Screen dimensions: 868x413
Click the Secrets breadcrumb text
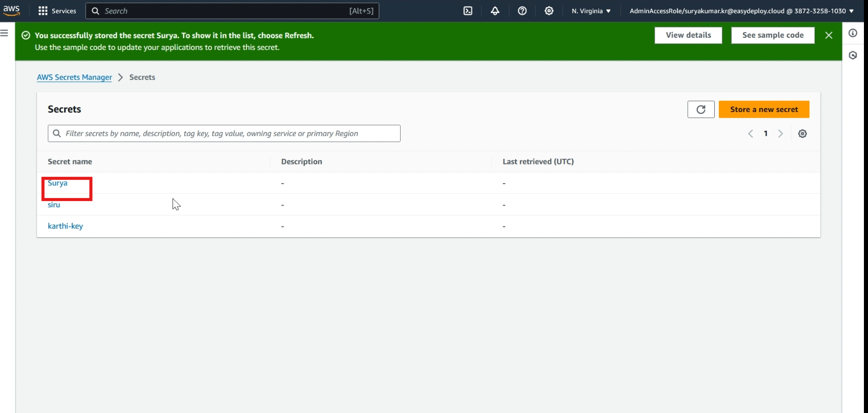tap(142, 77)
